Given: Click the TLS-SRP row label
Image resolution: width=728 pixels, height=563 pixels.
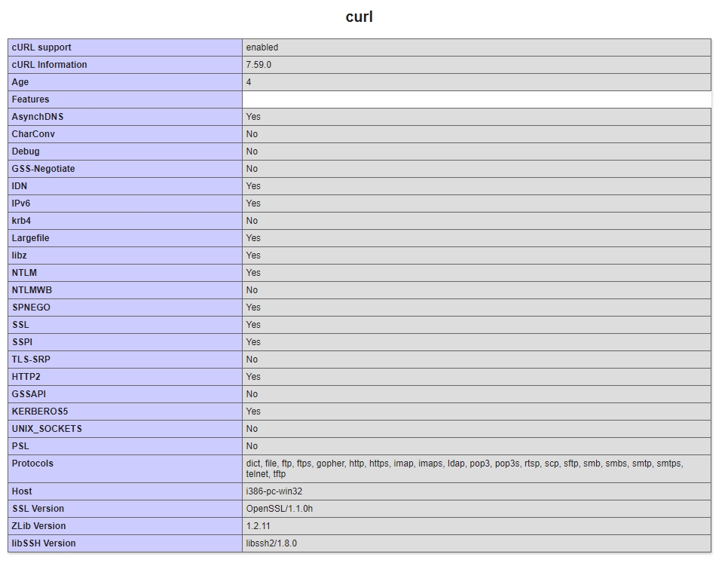Looking at the screenshot, I should pyautogui.click(x=31, y=360).
